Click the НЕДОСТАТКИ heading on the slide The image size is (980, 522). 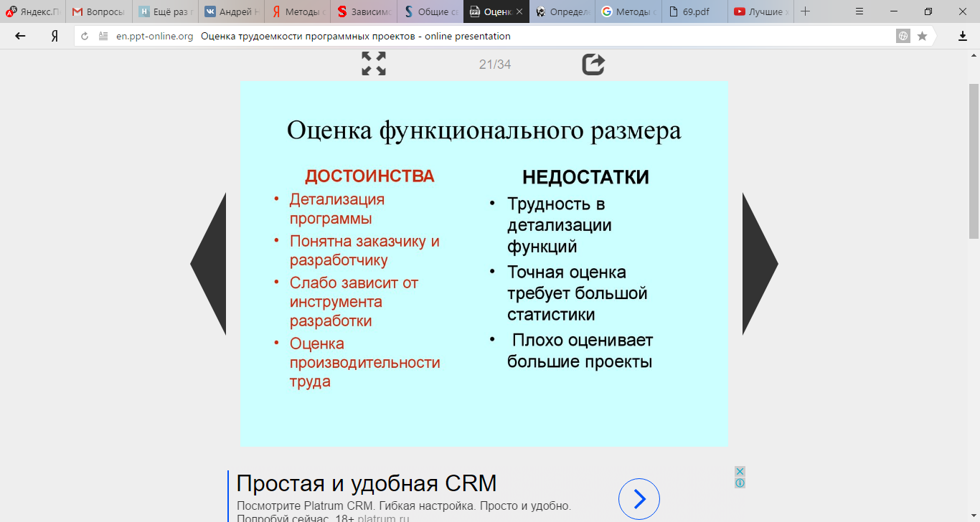point(585,177)
